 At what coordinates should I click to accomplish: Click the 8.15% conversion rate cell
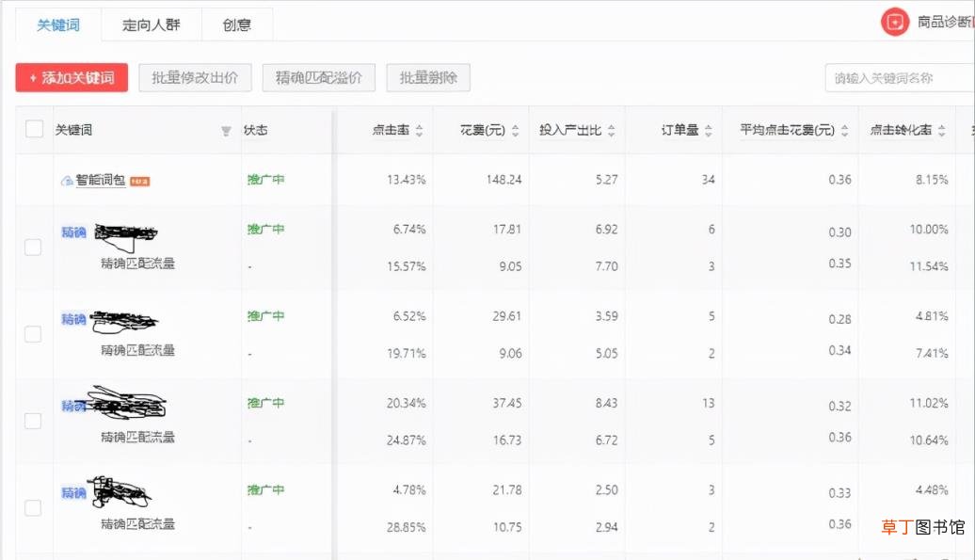pyautogui.click(x=932, y=181)
